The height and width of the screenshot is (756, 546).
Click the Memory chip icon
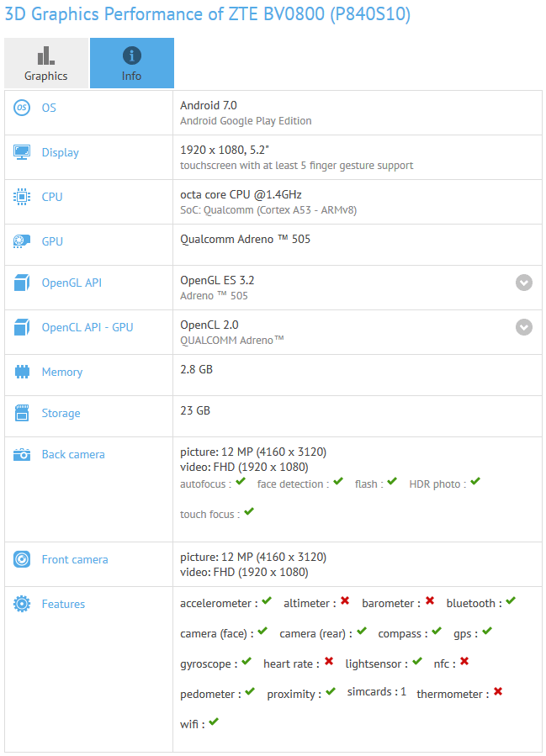pyautogui.click(x=22, y=372)
